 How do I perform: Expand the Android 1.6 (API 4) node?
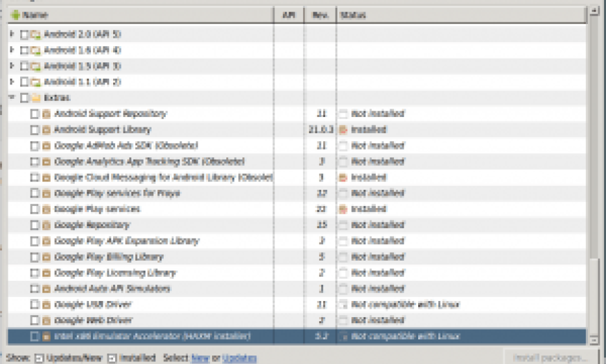click(12, 50)
